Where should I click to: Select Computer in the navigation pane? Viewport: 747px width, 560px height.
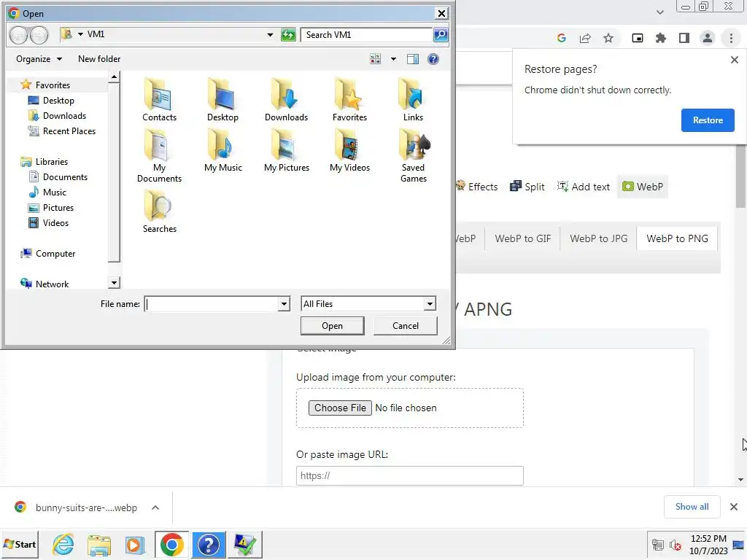click(x=48, y=253)
